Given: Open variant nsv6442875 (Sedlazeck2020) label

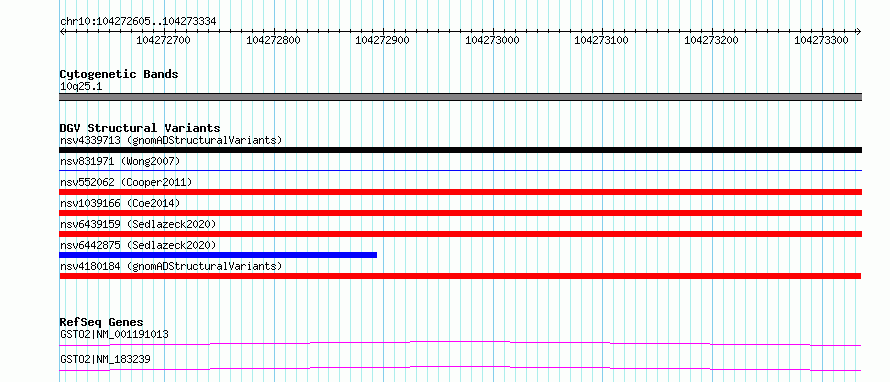Looking at the screenshot, I should tap(138, 245).
